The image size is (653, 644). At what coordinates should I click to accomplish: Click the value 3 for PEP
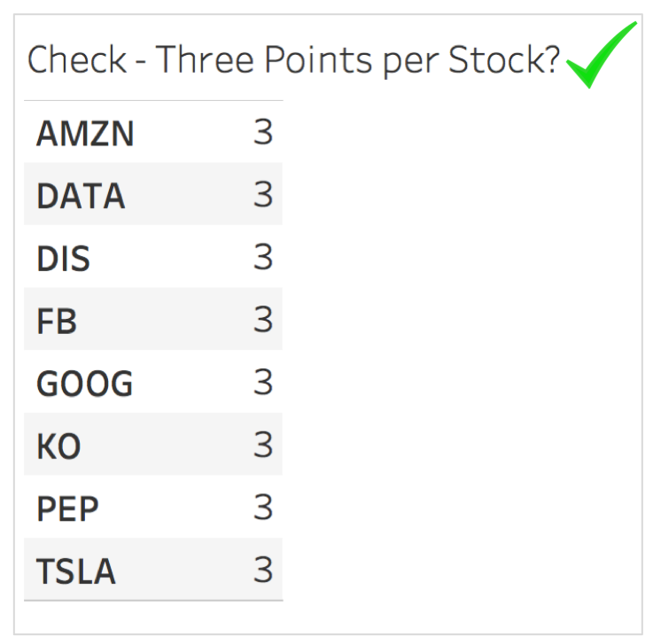coord(263,507)
